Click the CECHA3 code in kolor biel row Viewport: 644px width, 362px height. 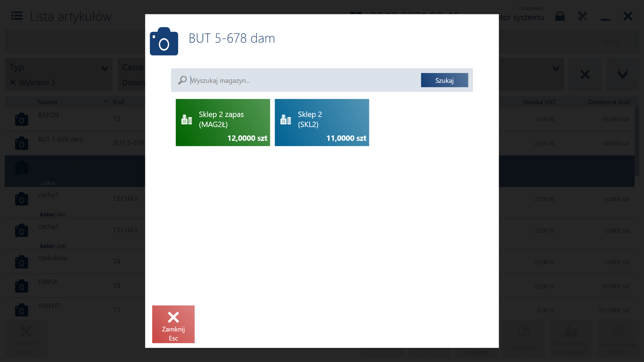125,198
